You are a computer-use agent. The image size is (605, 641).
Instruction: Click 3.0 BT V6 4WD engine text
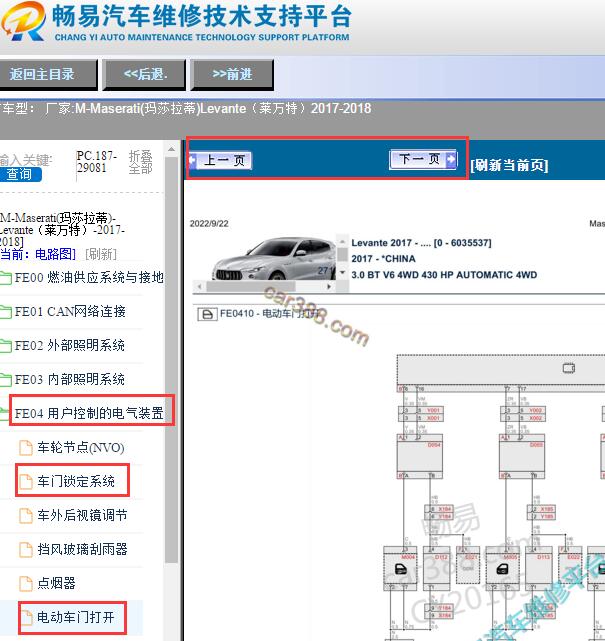coord(444,275)
